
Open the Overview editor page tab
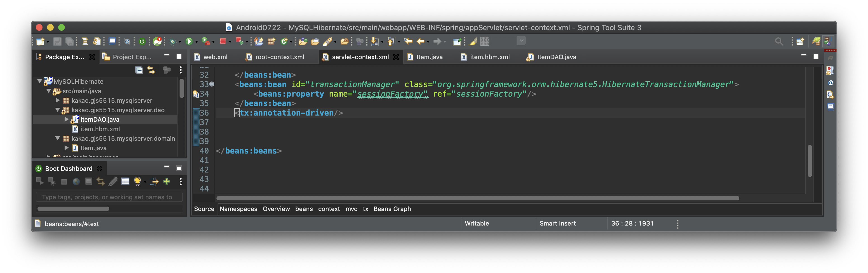(276, 209)
